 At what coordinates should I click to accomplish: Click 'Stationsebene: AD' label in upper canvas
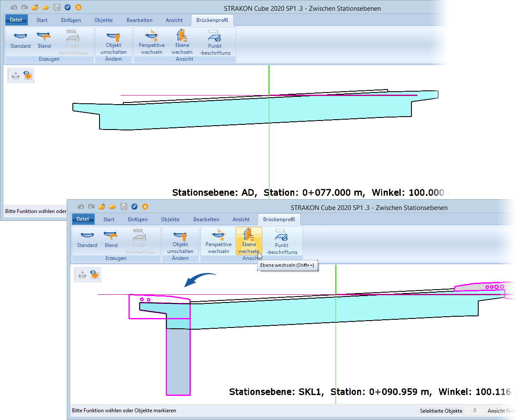click(x=215, y=192)
